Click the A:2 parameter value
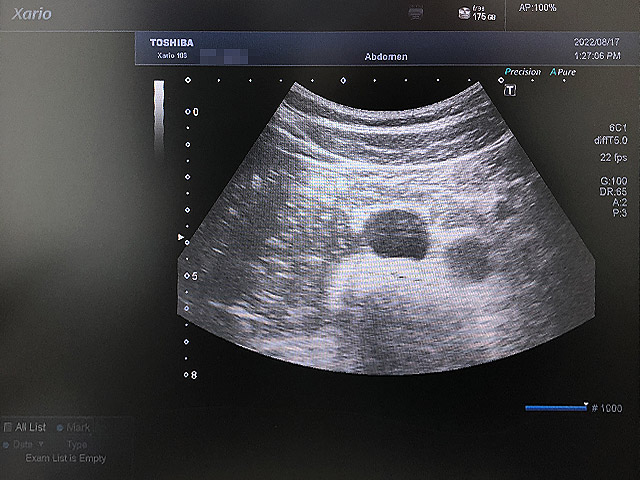The width and height of the screenshot is (640, 480). click(620, 202)
